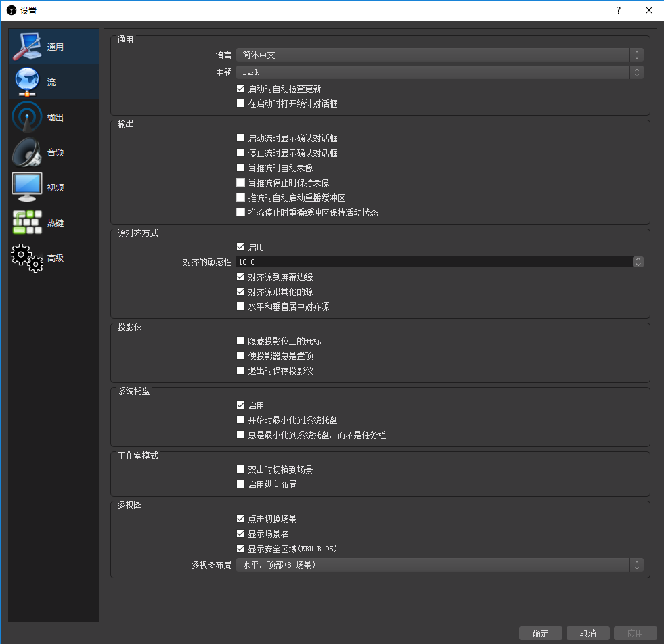
Task: Disable 显示场景名 checkbox
Action: tap(240, 534)
